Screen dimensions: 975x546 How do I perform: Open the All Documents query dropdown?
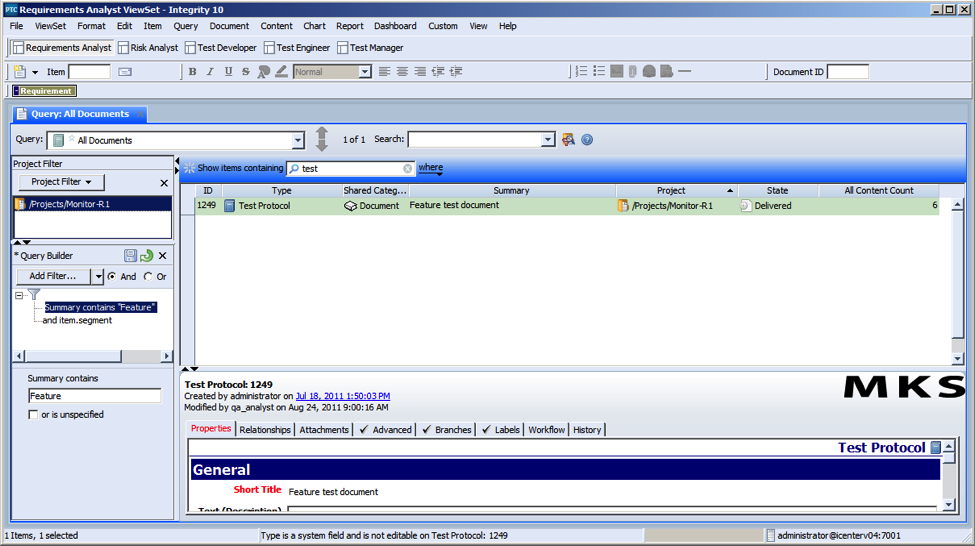[x=298, y=140]
